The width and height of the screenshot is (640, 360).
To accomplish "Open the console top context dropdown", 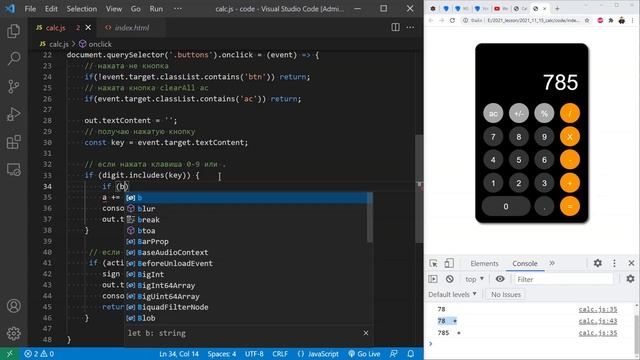I will [x=474, y=279].
